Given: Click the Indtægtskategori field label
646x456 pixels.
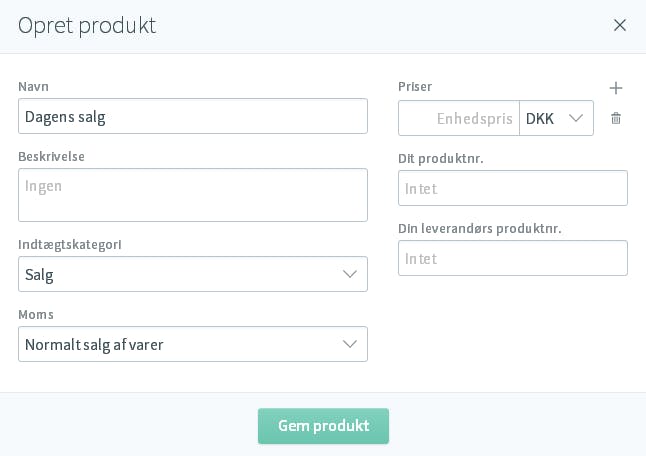Looking at the screenshot, I should coord(70,245).
